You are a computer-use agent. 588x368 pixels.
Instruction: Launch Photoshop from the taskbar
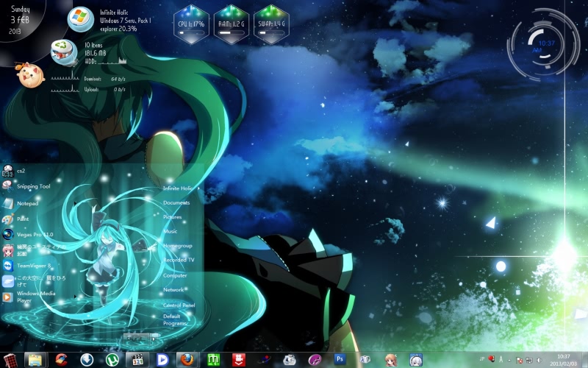[340, 359]
